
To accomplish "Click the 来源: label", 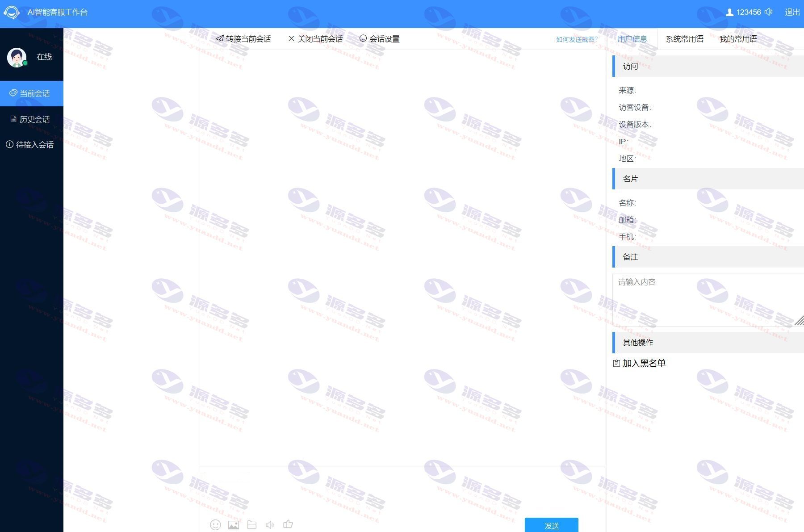I will 628,90.
